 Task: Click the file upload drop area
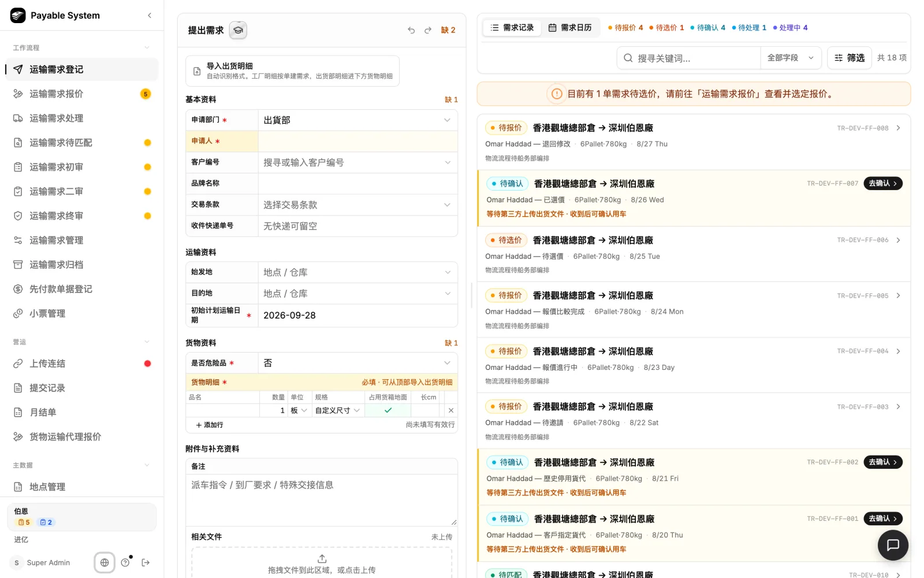point(322,563)
